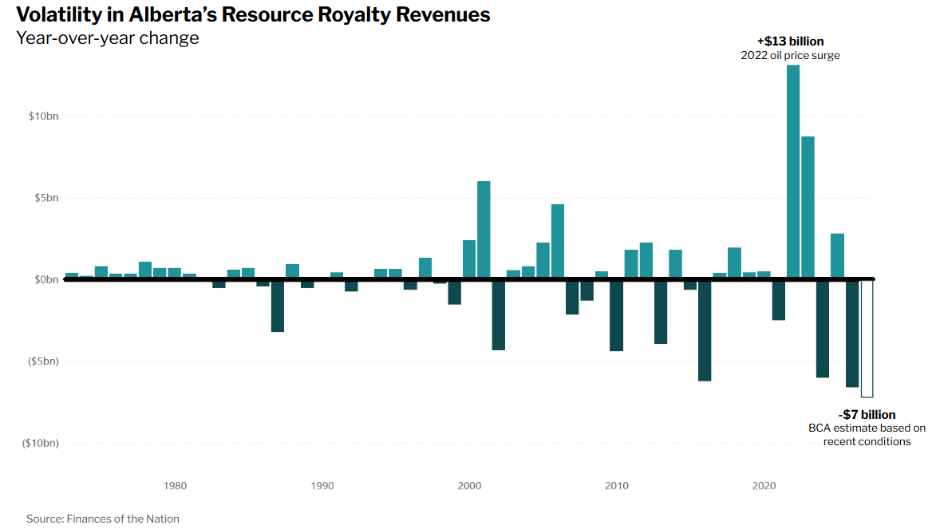Image resolution: width=936 pixels, height=531 pixels.
Task: Click the hollow outlined estimate bar
Action: (x=867, y=338)
